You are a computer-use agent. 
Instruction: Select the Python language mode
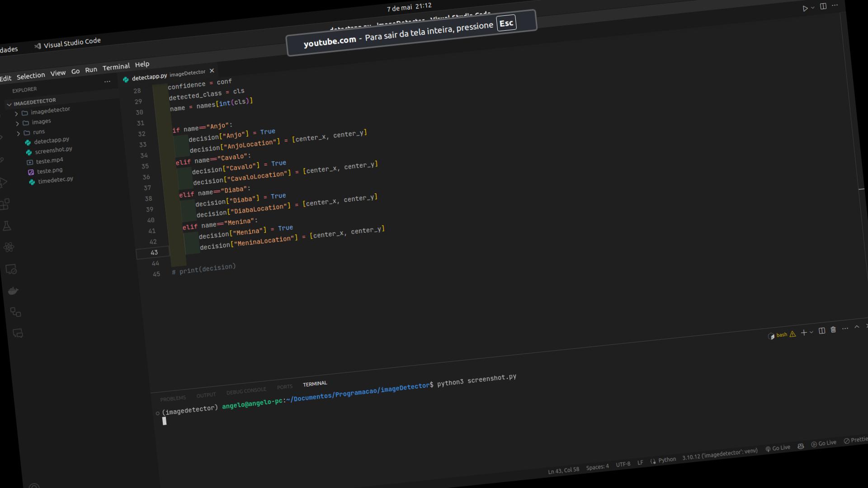click(667, 460)
